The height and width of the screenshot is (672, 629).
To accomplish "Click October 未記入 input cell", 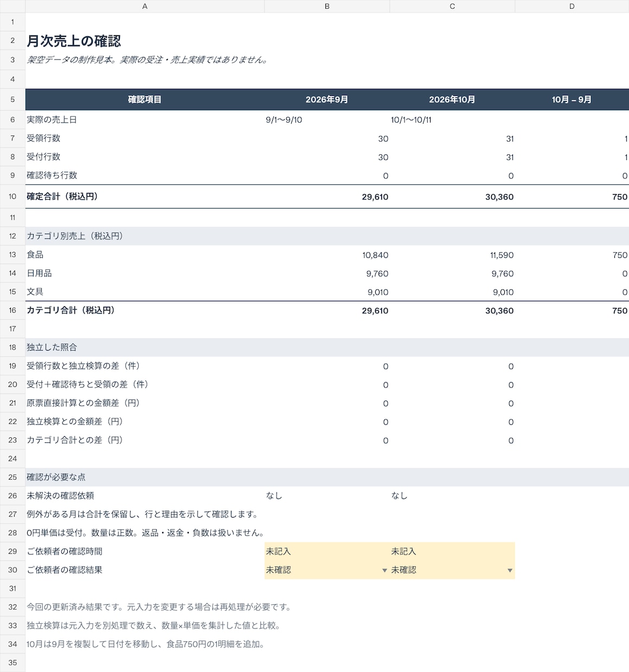I will [x=452, y=551].
